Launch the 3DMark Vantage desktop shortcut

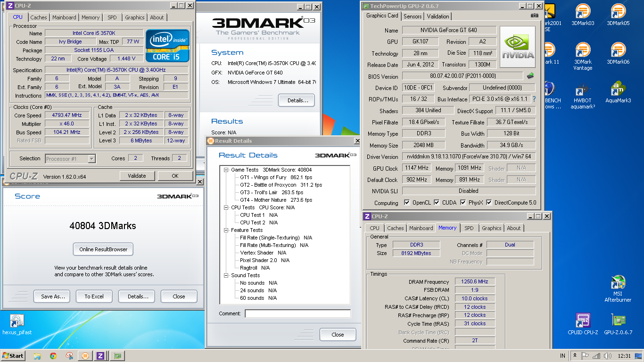click(x=583, y=56)
